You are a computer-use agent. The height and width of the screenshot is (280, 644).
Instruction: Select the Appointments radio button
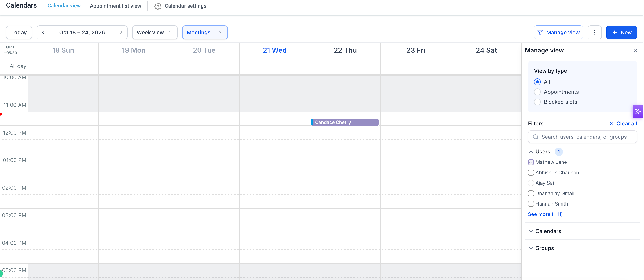tap(537, 92)
